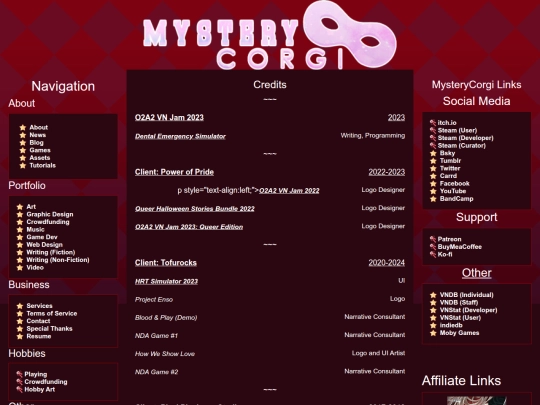Click the star icon beside Resume

(20, 336)
